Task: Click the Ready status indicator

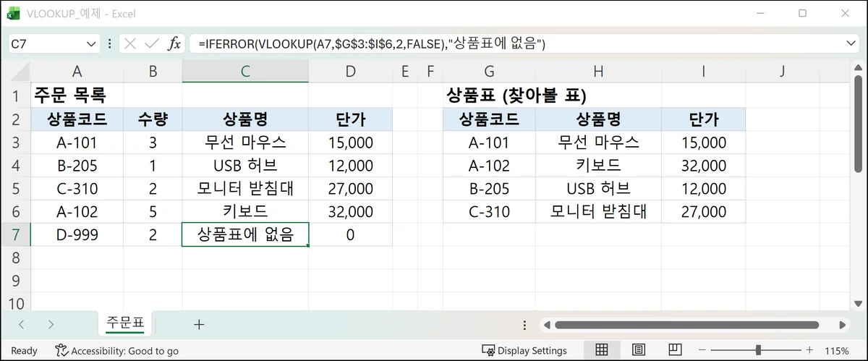Action: coord(24,351)
